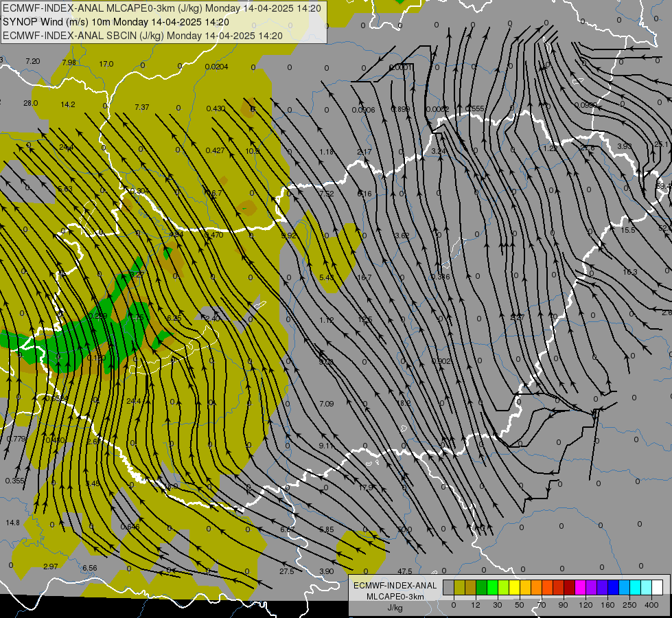Image resolution: width=672 pixels, height=618 pixels.
Task: Click the magenta legend swatch
Action: 581,588
